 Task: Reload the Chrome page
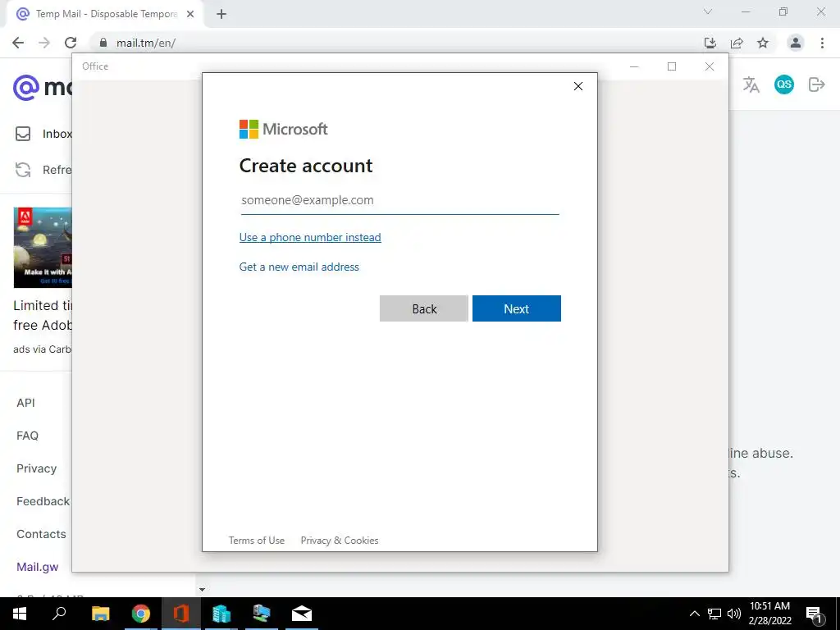pos(71,43)
